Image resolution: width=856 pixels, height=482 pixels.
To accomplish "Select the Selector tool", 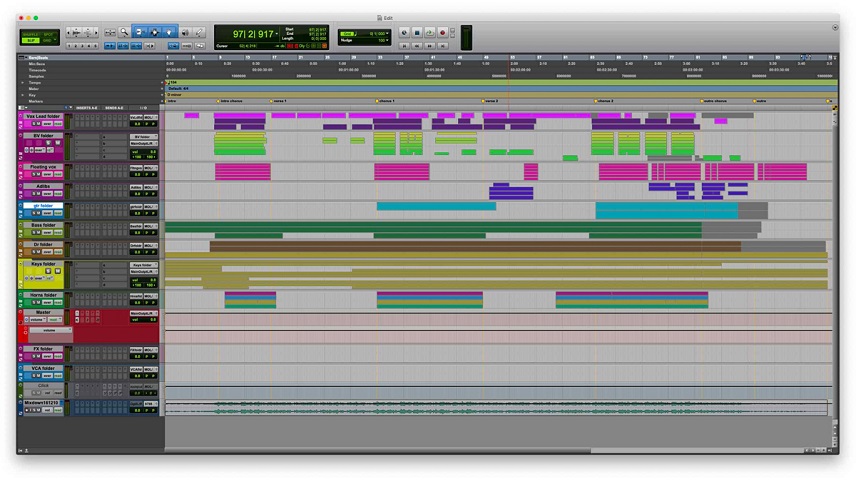I will 154,33.
